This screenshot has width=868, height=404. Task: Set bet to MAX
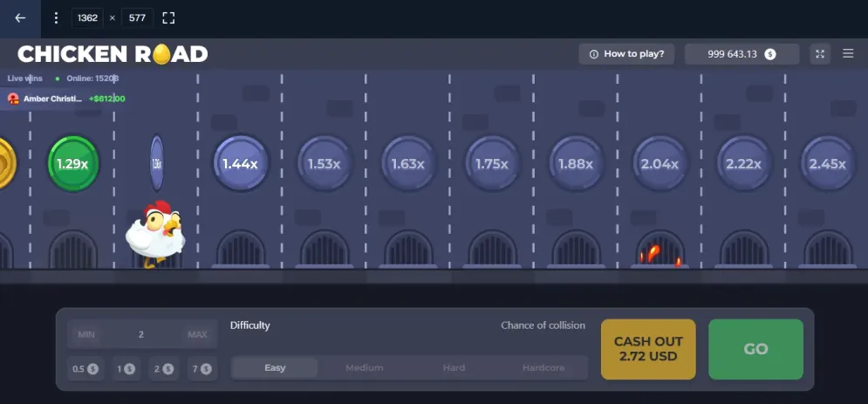[x=198, y=334]
